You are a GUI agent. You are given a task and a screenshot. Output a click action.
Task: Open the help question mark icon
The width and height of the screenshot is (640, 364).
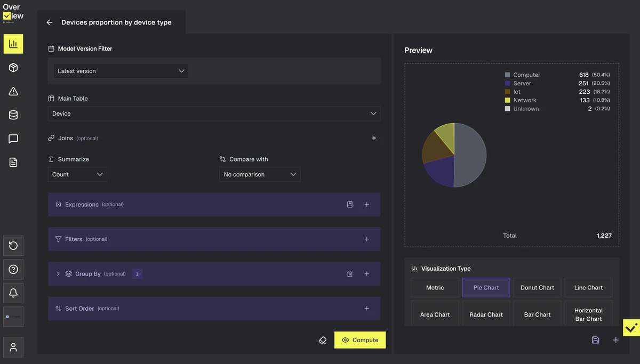pyautogui.click(x=13, y=269)
